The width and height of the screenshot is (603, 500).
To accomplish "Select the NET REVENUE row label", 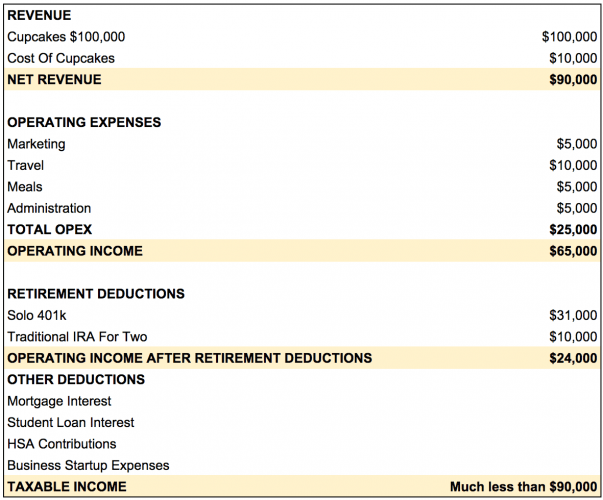I will [54, 79].
